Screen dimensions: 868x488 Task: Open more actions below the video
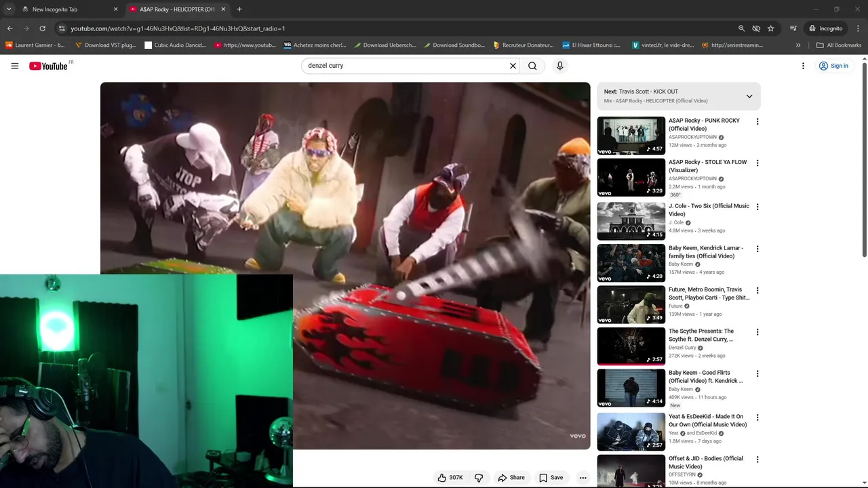point(583,478)
